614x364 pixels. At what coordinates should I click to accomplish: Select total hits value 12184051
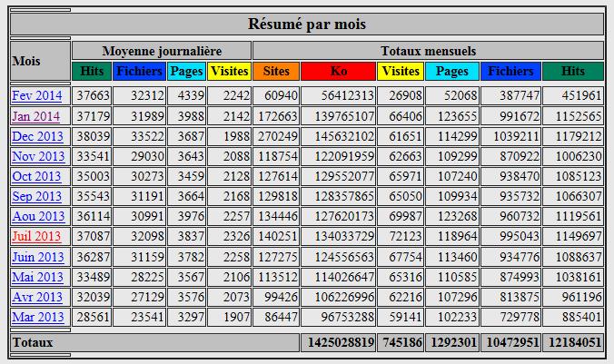click(x=573, y=342)
